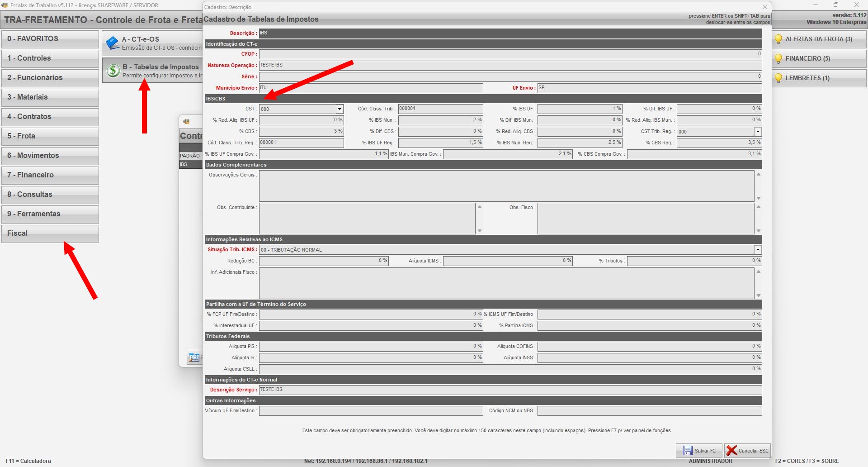868x467 pixels.
Task: Click the red X Cancelar ESC icon
Action: [731, 451]
